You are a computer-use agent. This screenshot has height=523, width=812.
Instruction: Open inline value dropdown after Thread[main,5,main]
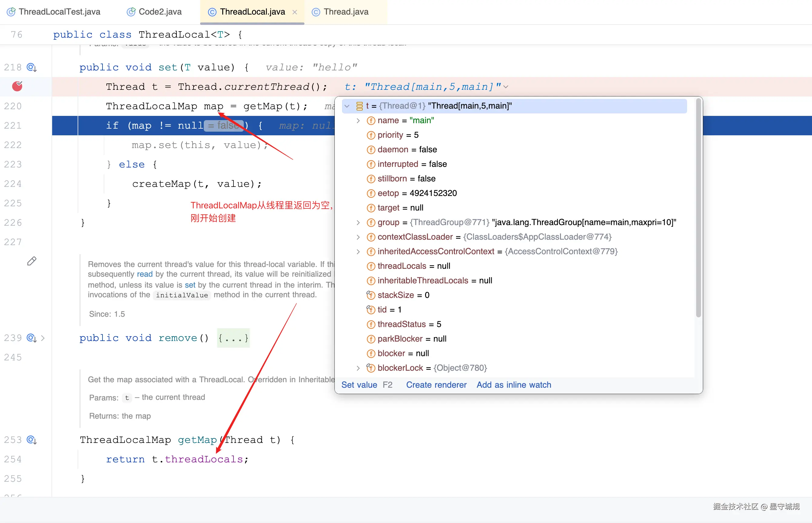[506, 87]
